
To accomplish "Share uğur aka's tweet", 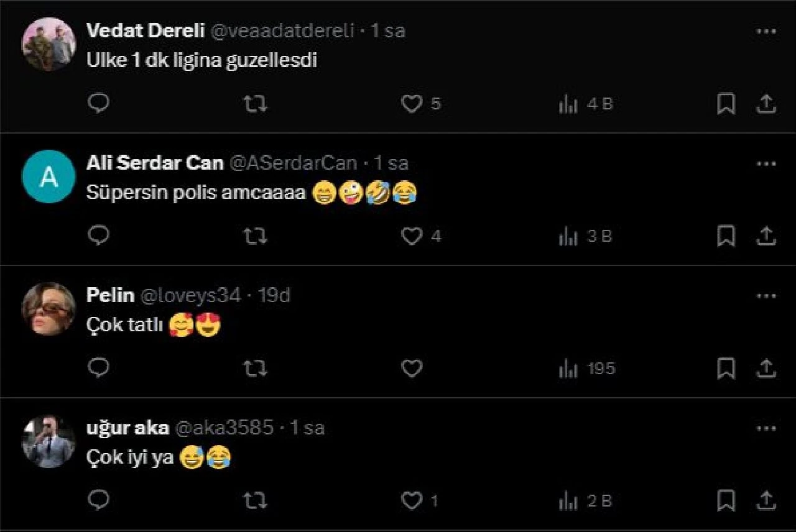I will [x=766, y=501].
